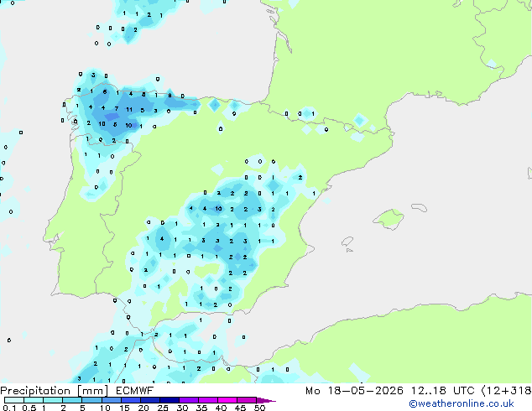Viewport: 532px width, 411px height.
Task: Click the "30" legend scale label
Action: pos(182,408)
